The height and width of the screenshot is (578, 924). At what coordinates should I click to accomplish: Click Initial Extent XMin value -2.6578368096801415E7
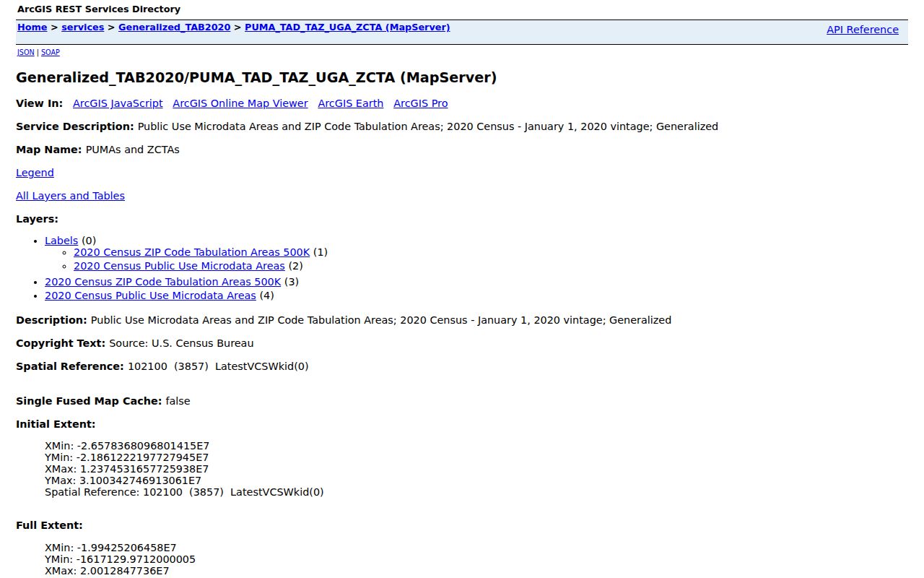[x=144, y=446]
